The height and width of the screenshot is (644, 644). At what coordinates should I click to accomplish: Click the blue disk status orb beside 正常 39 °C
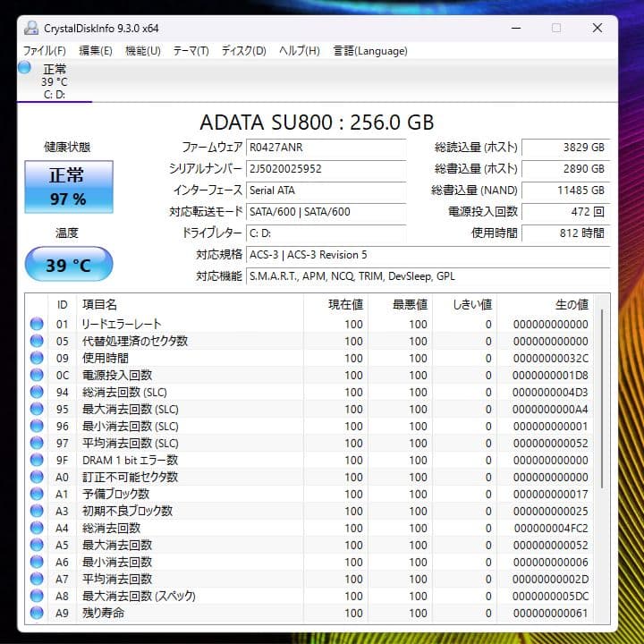(24, 67)
